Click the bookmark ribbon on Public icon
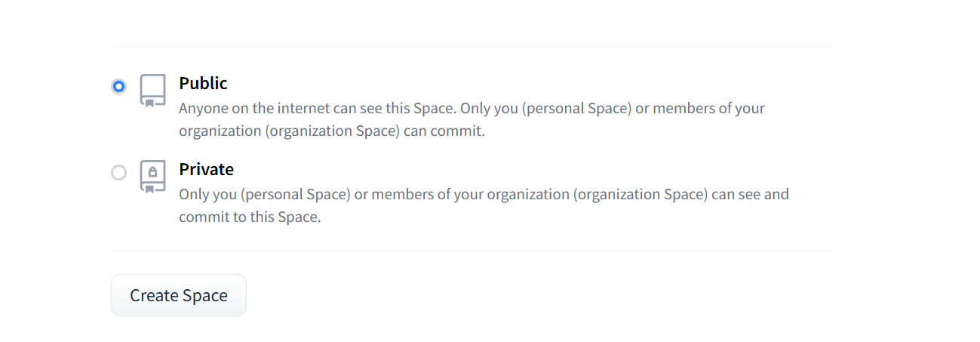980x342 pixels. click(x=149, y=103)
